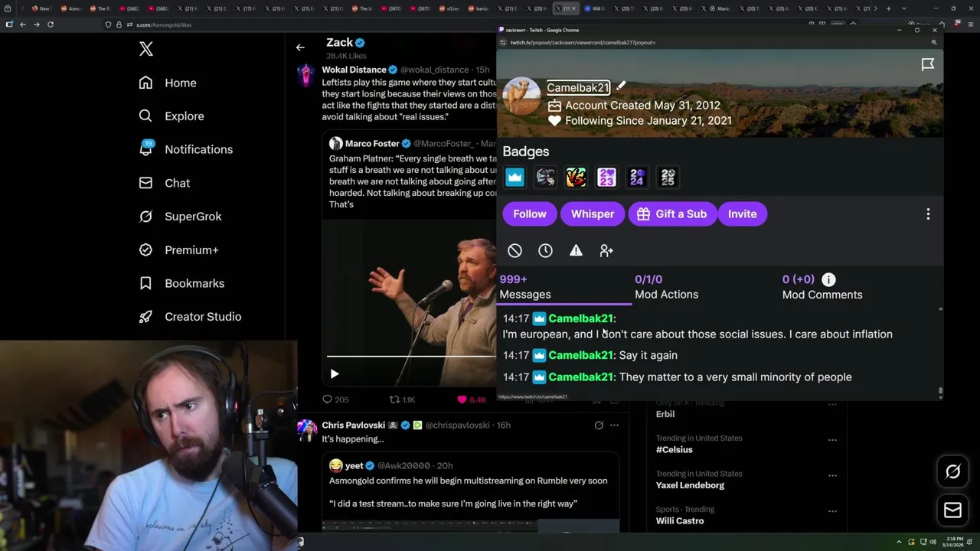Open the viewer card three-dot menu

pos(928,214)
